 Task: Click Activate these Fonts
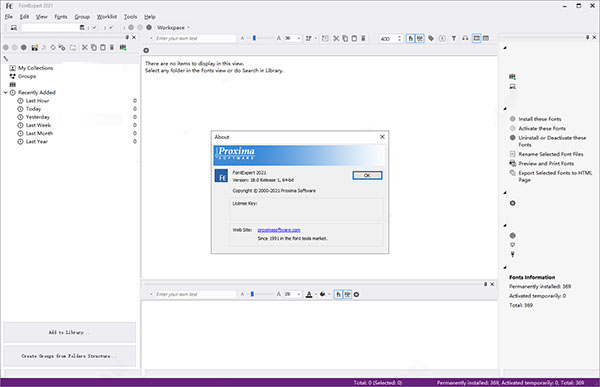pos(542,129)
